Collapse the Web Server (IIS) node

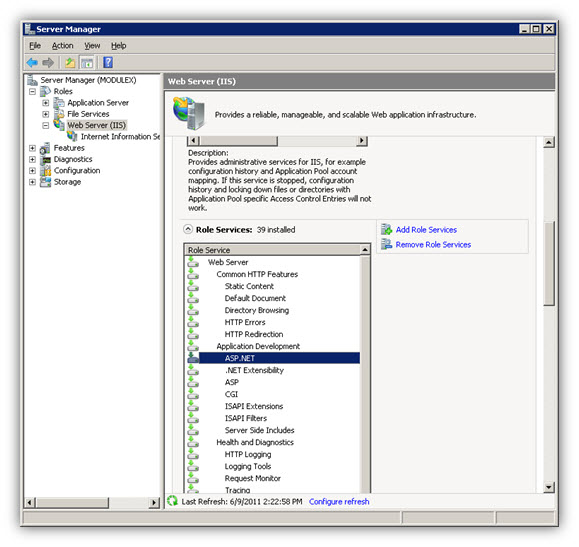tap(45, 125)
